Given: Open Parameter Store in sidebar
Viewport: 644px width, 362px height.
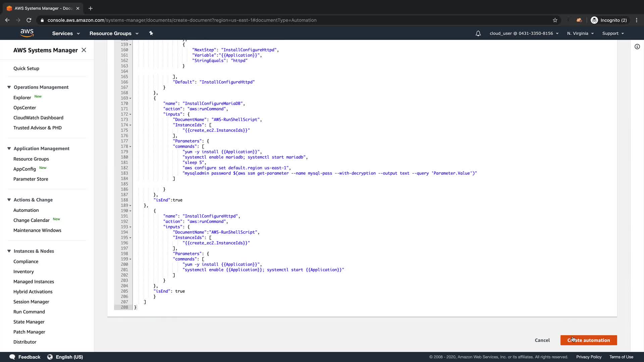Looking at the screenshot, I should [31, 179].
